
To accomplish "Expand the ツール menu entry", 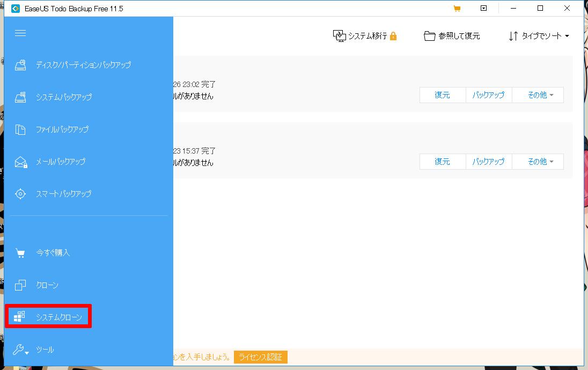I will [45, 350].
